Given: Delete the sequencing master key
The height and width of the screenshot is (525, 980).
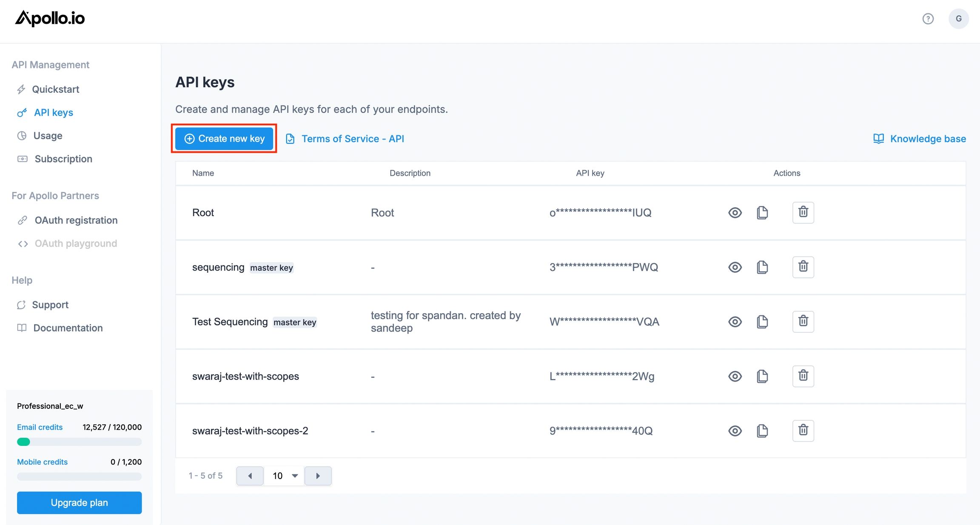Looking at the screenshot, I should pyautogui.click(x=803, y=267).
